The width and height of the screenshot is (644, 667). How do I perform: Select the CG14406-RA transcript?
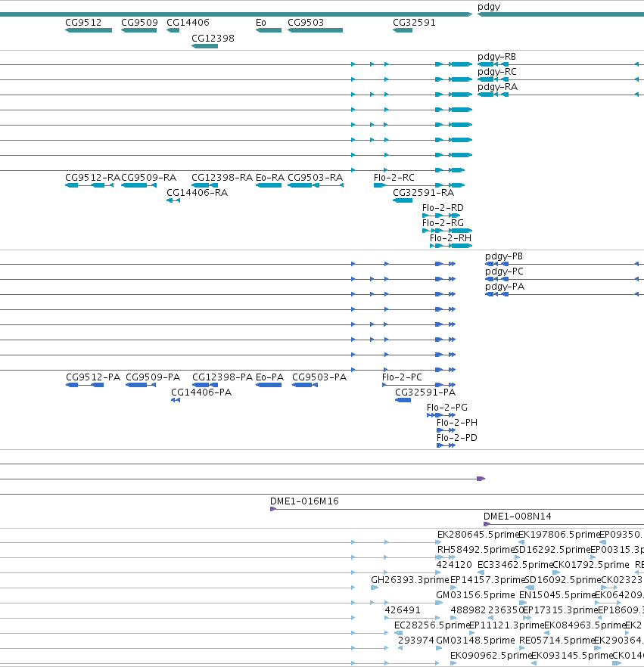click(173, 200)
